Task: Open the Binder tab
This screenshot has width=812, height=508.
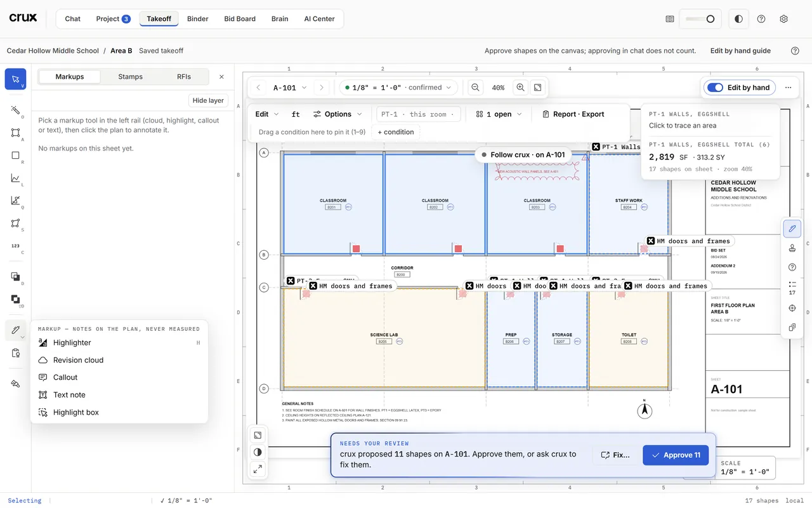Action: tap(198, 19)
